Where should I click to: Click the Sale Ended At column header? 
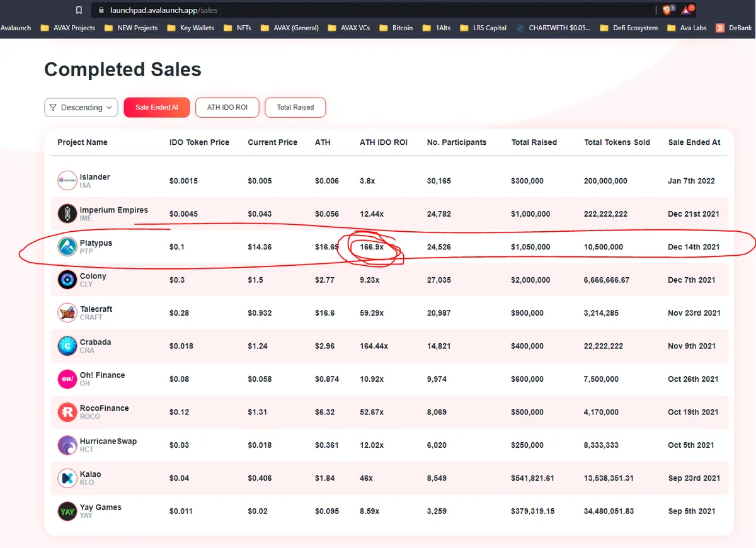click(x=694, y=142)
